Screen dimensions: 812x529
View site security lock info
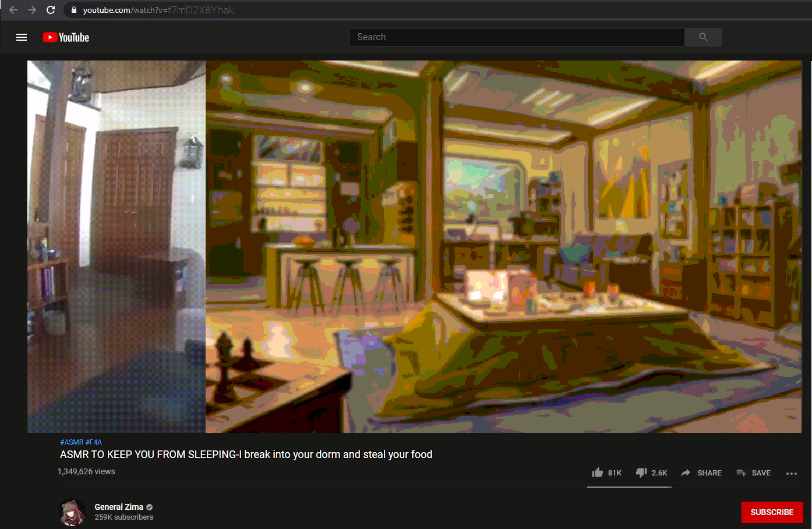pos(74,10)
